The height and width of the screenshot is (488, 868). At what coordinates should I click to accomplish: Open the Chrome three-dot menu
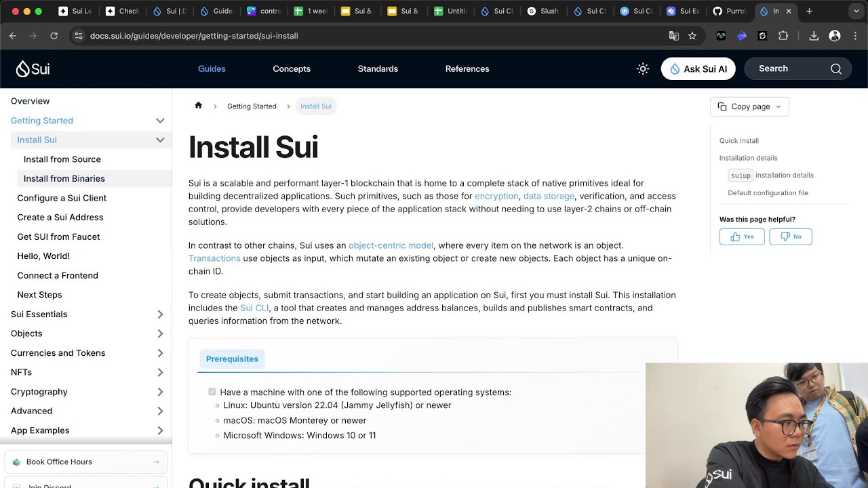point(855,36)
